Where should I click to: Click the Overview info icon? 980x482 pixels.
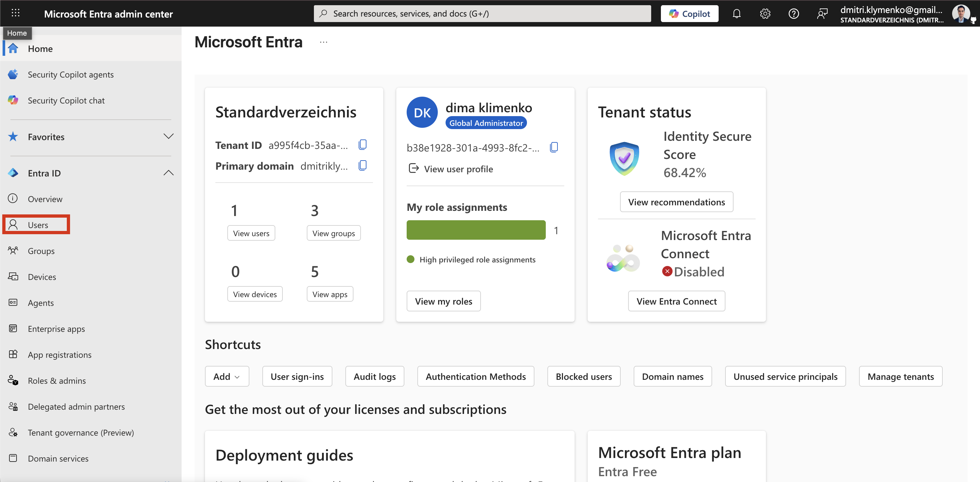pos(13,199)
